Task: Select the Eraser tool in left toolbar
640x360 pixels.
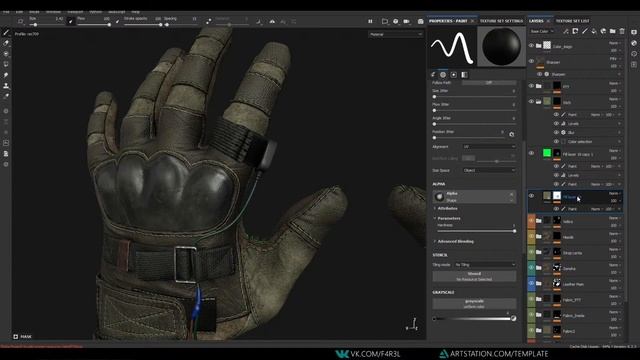Action: tap(6, 43)
